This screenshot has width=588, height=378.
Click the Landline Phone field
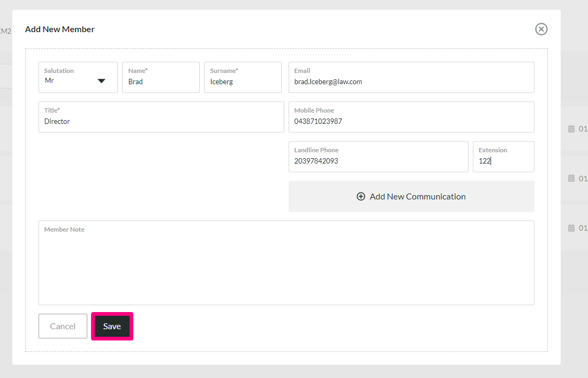[379, 157]
